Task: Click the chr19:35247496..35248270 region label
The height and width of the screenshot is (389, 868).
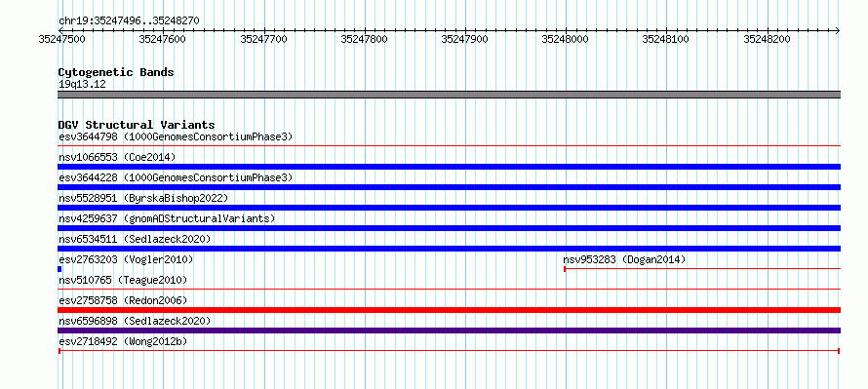Action: pos(129,21)
